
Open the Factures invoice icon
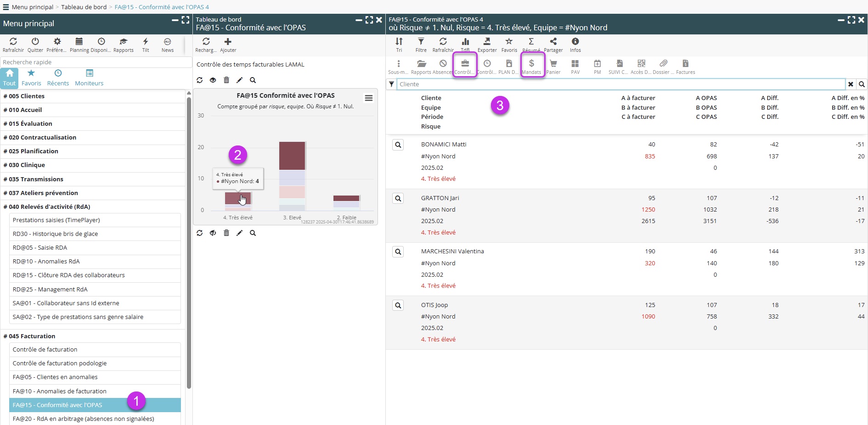coord(685,65)
